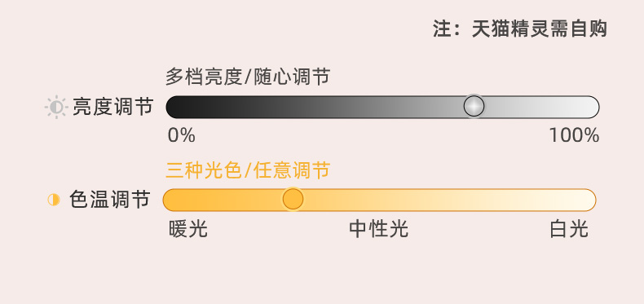Choose 暖光 warm light label
Viewport: 644px width, 304px height.
pos(188,229)
